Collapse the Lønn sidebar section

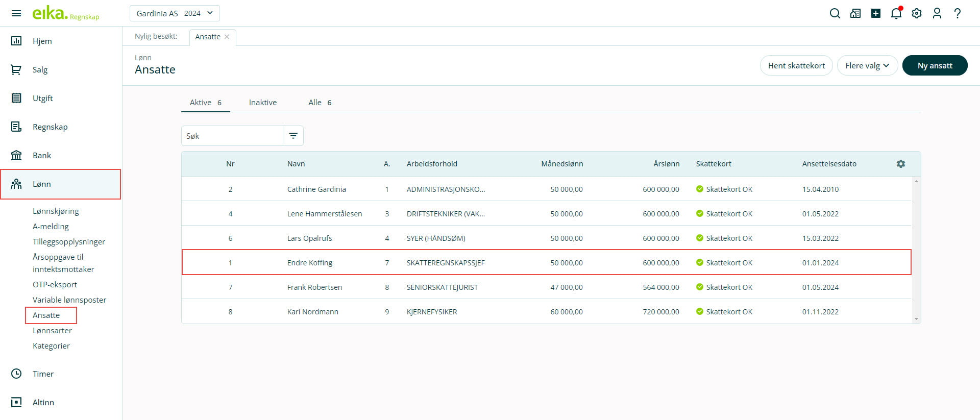pos(60,184)
